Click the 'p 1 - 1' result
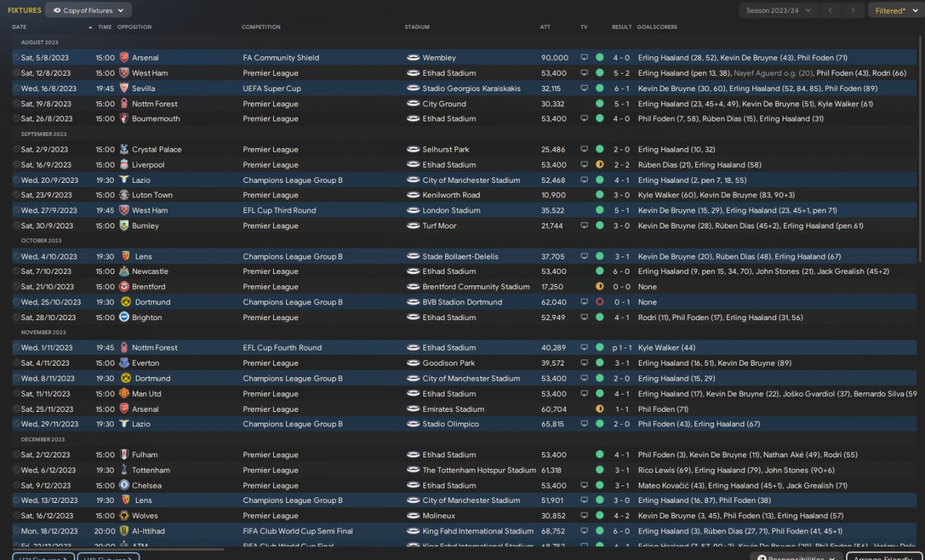The height and width of the screenshot is (560, 925). click(x=621, y=348)
